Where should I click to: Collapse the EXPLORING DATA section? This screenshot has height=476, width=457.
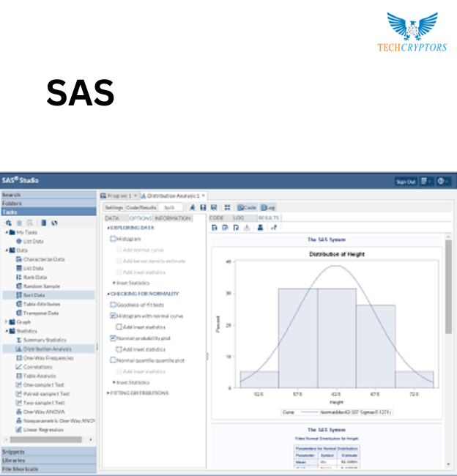click(108, 228)
